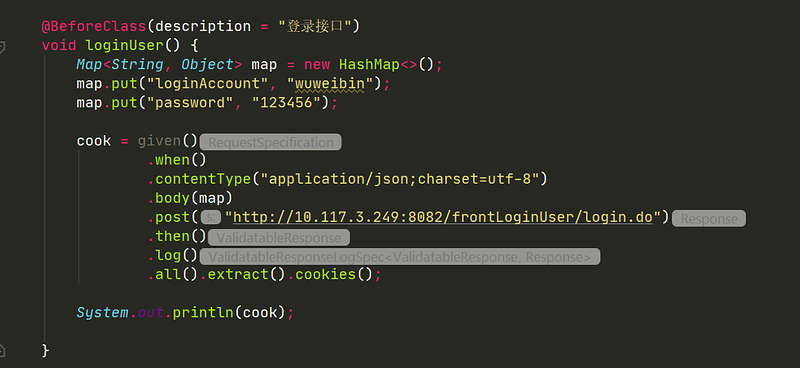Click the ValidatableResponseLogSpec inlay hint after log()
800x368 pixels.
coord(399,257)
